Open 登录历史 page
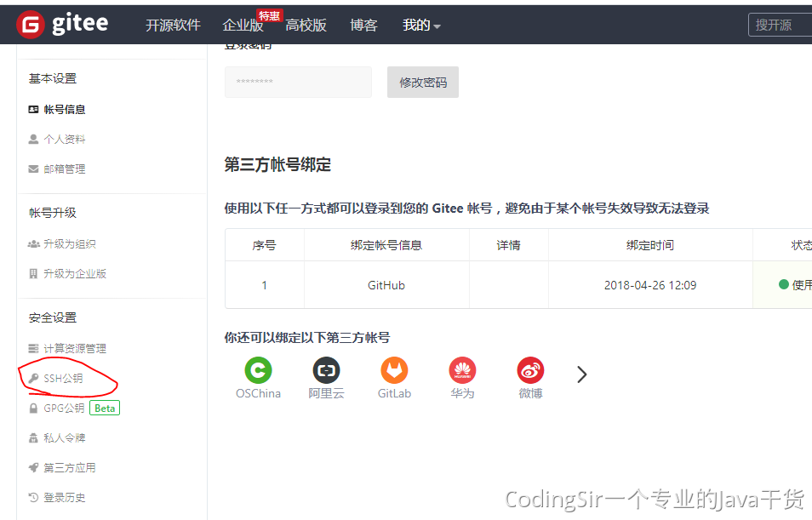The height and width of the screenshot is (520, 812). tap(64, 498)
